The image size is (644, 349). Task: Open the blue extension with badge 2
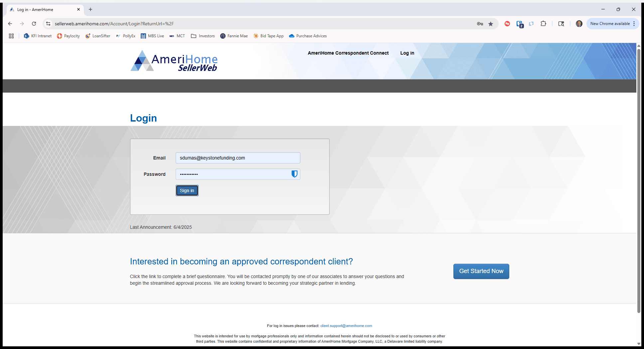tap(520, 24)
